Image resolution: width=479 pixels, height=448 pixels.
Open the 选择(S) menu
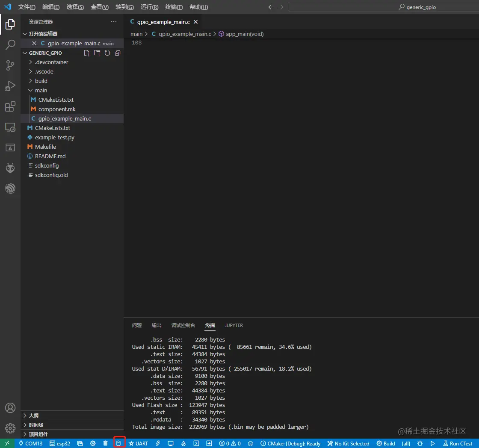click(x=75, y=7)
